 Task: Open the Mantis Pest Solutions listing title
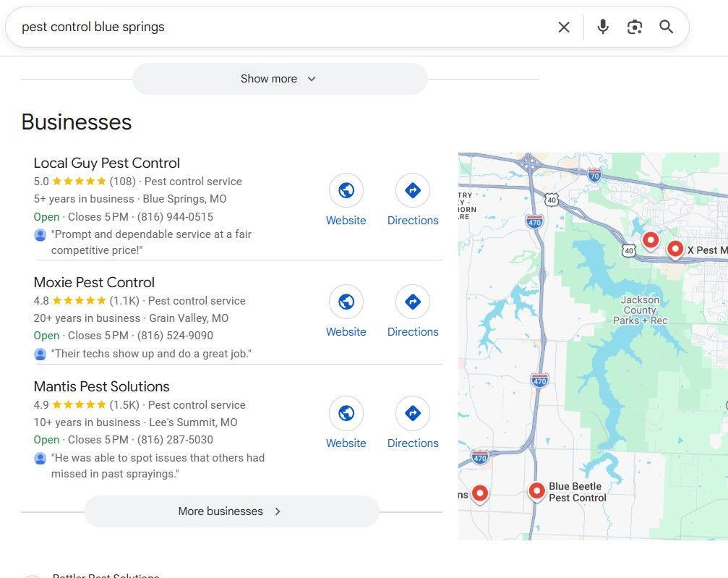click(x=102, y=386)
